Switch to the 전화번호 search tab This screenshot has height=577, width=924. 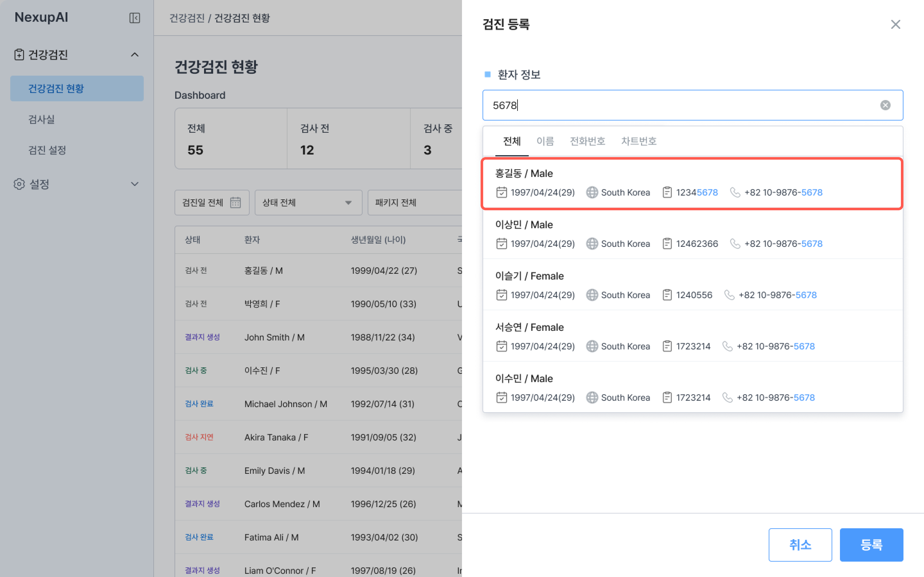(587, 141)
